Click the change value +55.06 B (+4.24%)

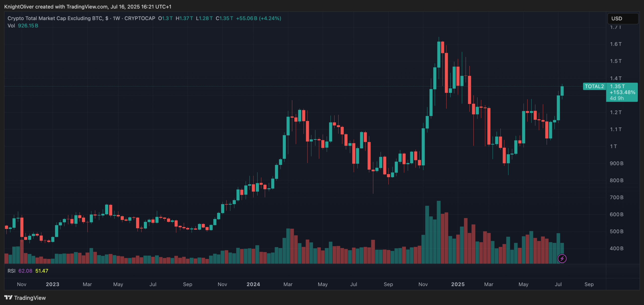259,18
